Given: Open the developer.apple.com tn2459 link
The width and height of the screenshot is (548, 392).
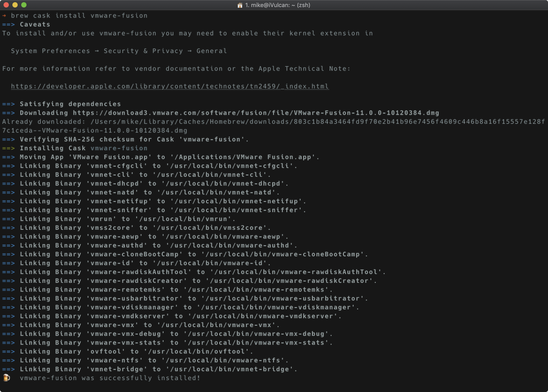Looking at the screenshot, I should coord(170,86).
